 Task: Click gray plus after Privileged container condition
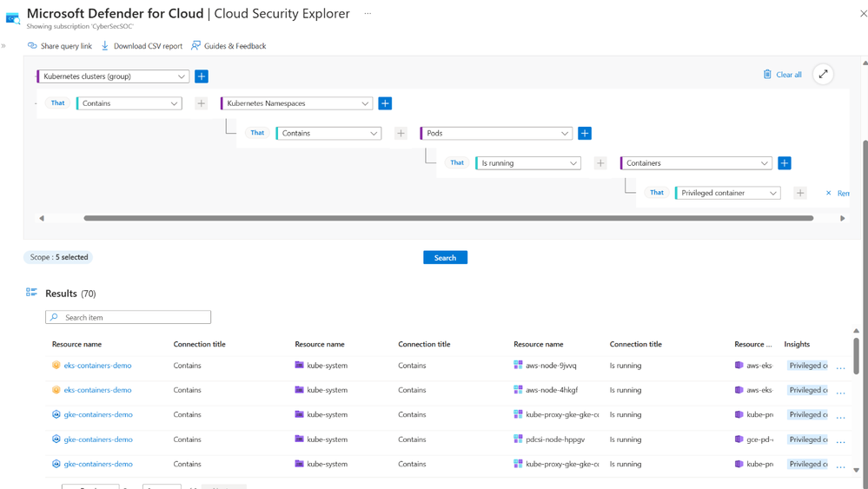[800, 193]
